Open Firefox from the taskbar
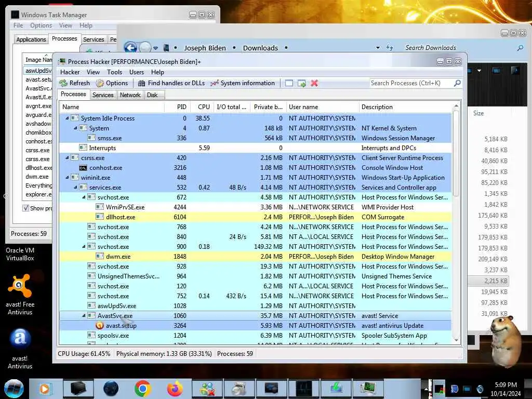 coord(175,389)
